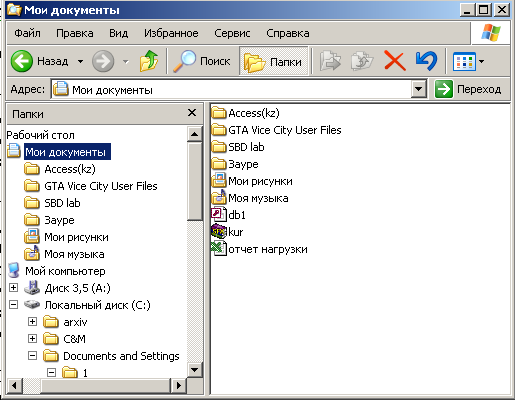Click the grey Forward arrow button
Screen dimensions: 515x400
coord(103,61)
